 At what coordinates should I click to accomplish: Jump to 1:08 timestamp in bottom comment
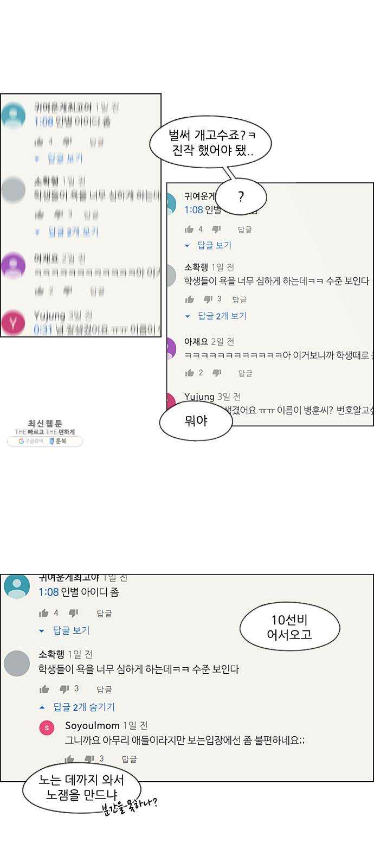tap(48, 592)
